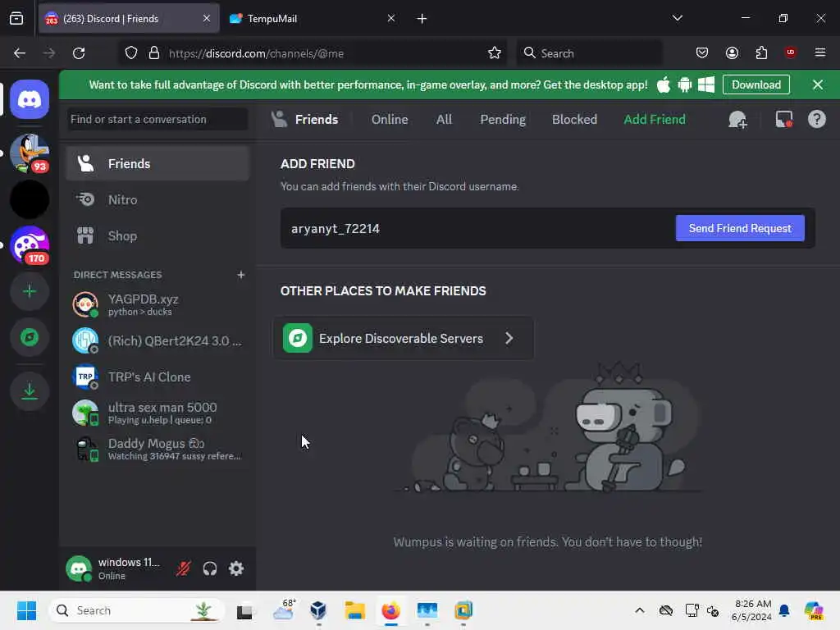840x630 pixels.
Task: Select Friends in the left sidebar
Action: click(157, 163)
